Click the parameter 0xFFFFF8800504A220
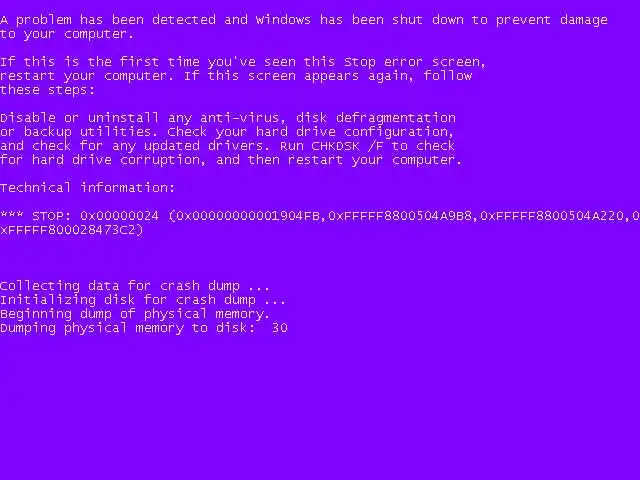The width and height of the screenshot is (640, 480). pos(552,216)
